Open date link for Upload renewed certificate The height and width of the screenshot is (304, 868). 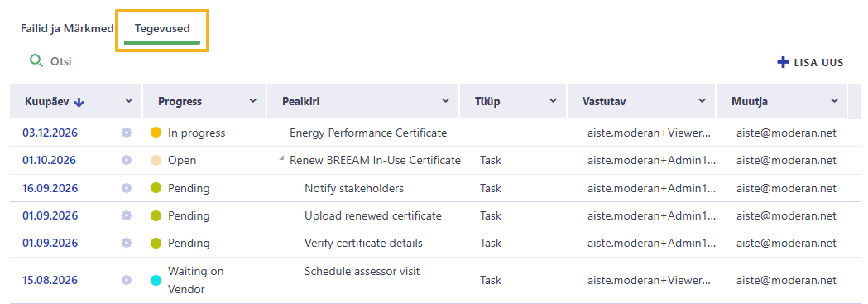[50, 216]
